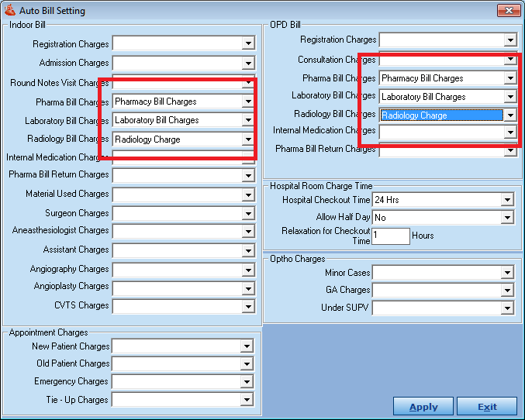Expand Hospital Checkout Time dropdown
This screenshot has width=525, height=420.
[507, 200]
